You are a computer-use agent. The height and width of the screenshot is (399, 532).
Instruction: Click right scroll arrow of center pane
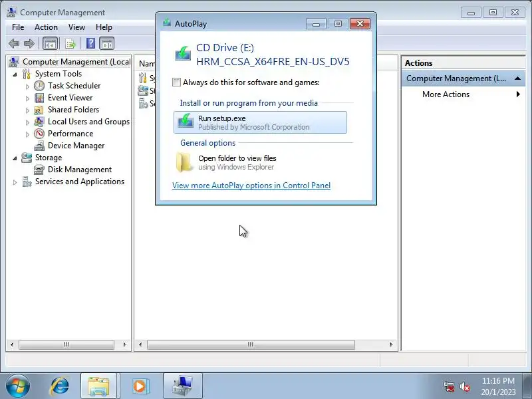coord(391,344)
